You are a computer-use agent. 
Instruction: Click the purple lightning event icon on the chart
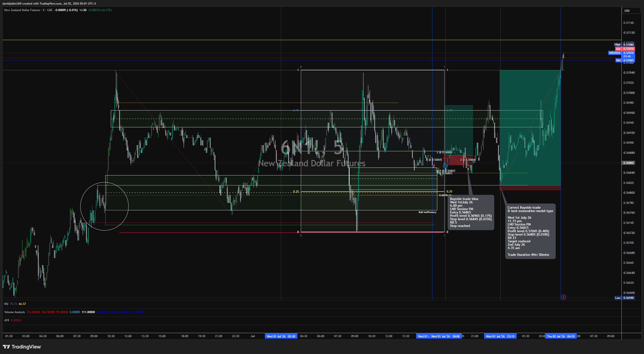pos(563,297)
